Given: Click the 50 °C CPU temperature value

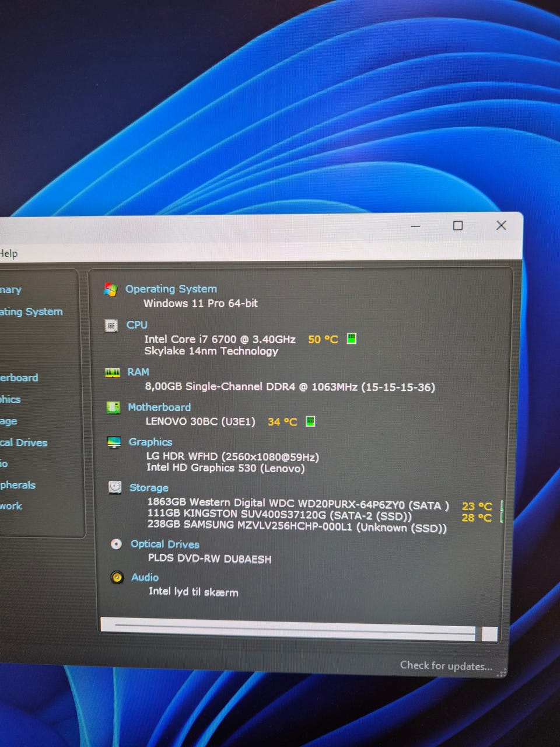Looking at the screenshot, I should point(323,339).
